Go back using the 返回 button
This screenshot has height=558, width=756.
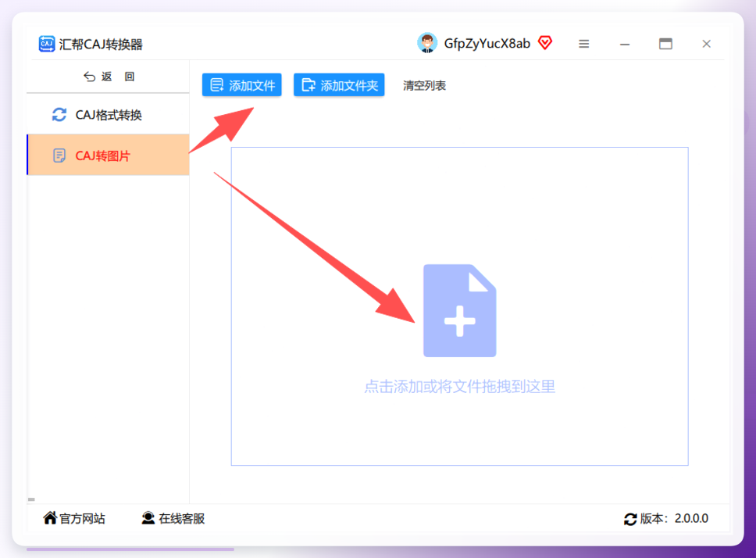[109, 77]
